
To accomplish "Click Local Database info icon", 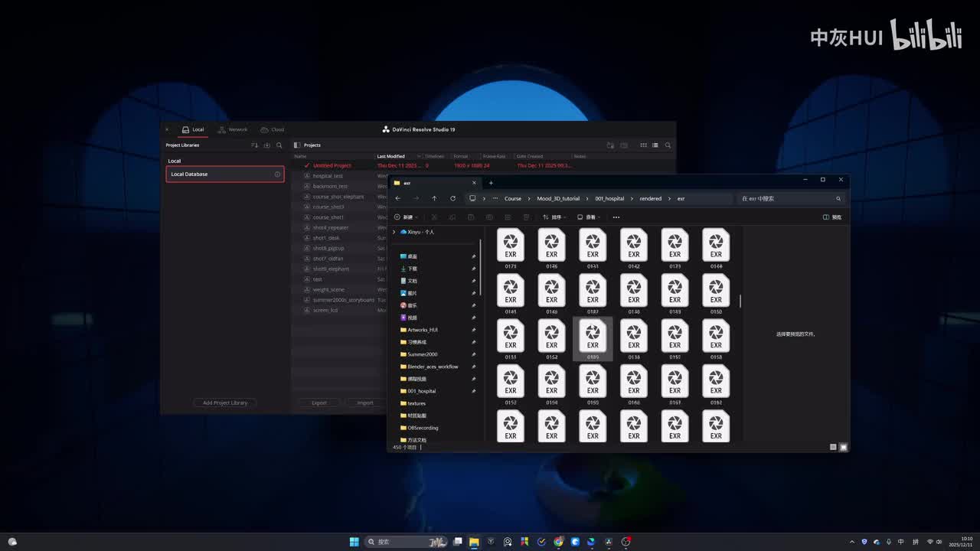I will tap(277, 174).
